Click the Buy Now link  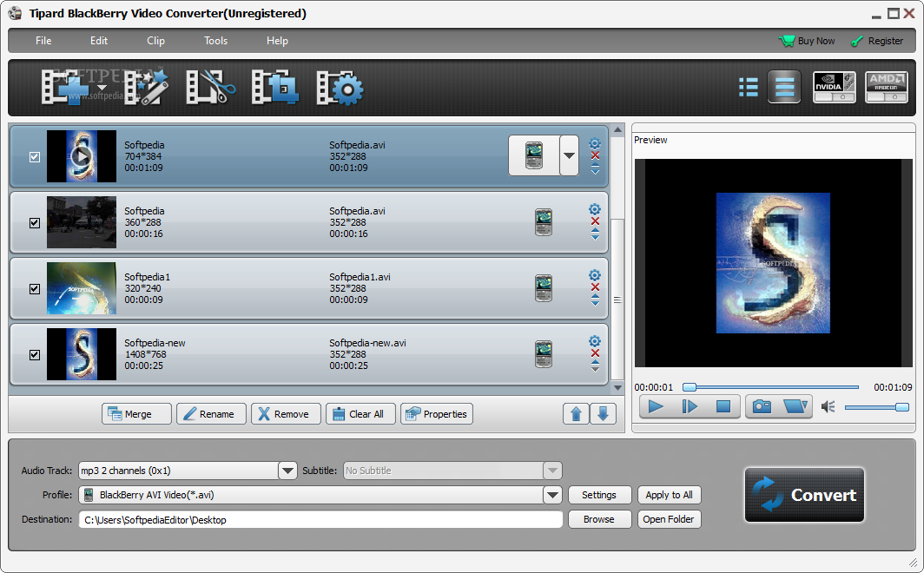point(807,41)
